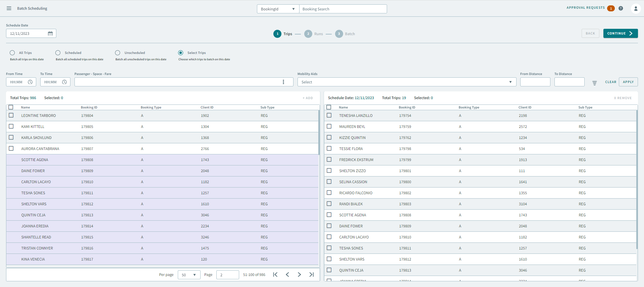Check the box for TENESHA LANZILLO
This screenshot has width=644, height=287.
point(329,116)
